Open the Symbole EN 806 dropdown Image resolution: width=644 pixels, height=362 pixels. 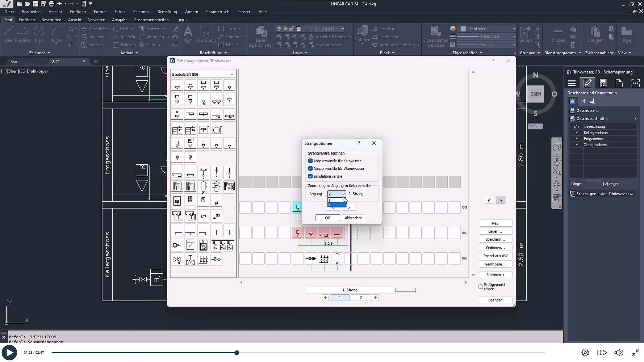tap(203, 74)
